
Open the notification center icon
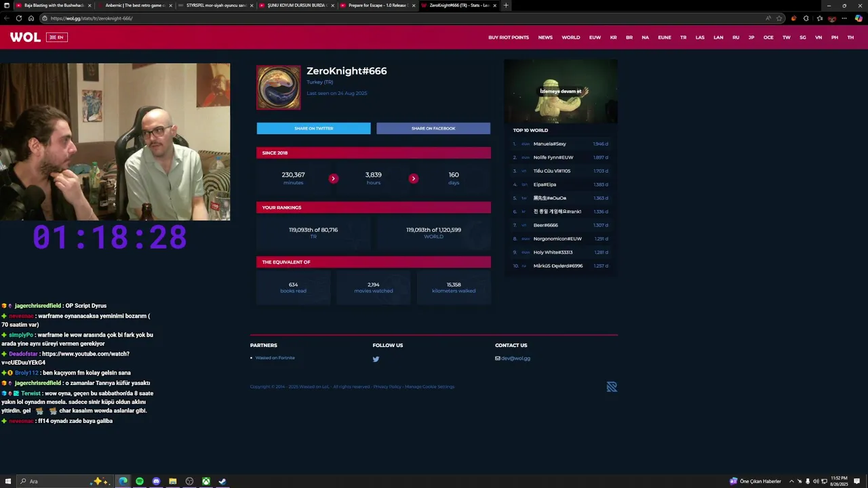tap(857, 481)
